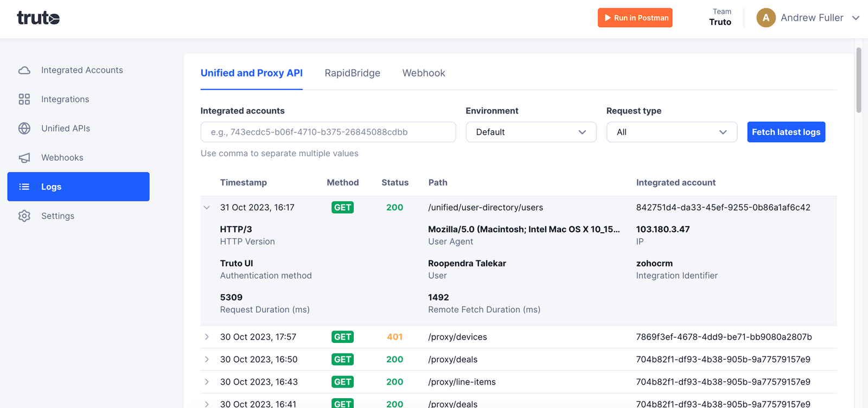Click the Method column header

(x=343, y=183)
